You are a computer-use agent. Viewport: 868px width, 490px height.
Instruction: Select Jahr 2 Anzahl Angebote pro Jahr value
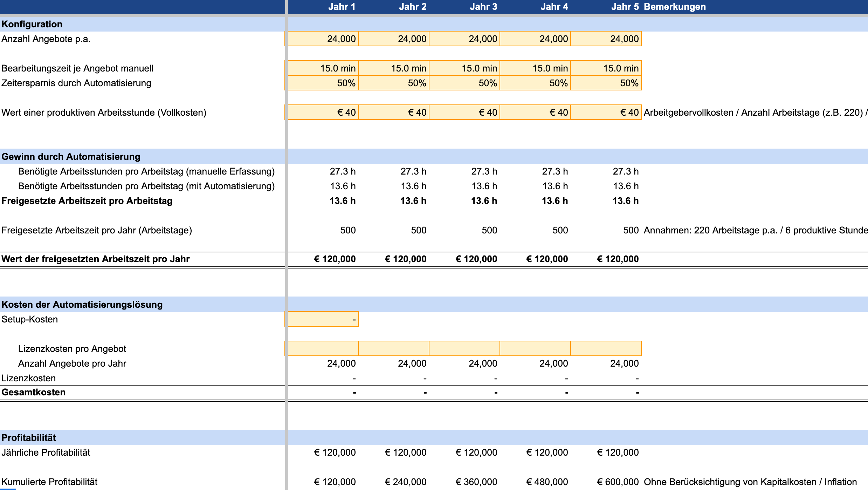tap(412, 363)
